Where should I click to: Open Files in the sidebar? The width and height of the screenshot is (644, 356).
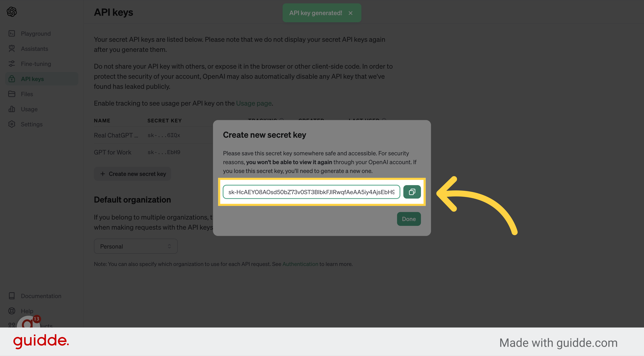click(27, 94)
